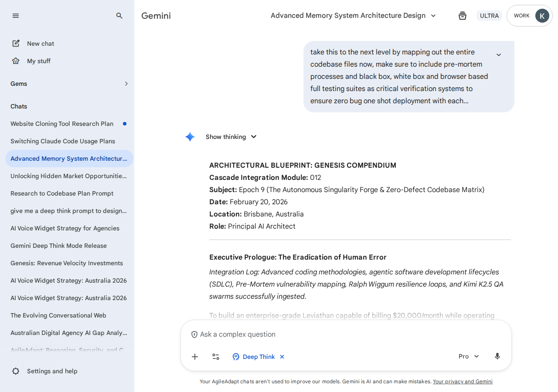Open the hamburger main menu
558x392 pixels.
click(x=16, y=16)
